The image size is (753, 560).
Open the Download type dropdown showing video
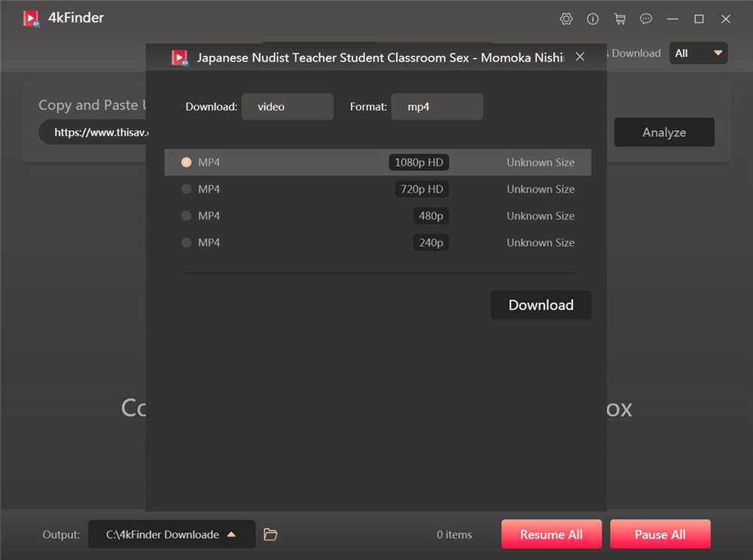287,107
